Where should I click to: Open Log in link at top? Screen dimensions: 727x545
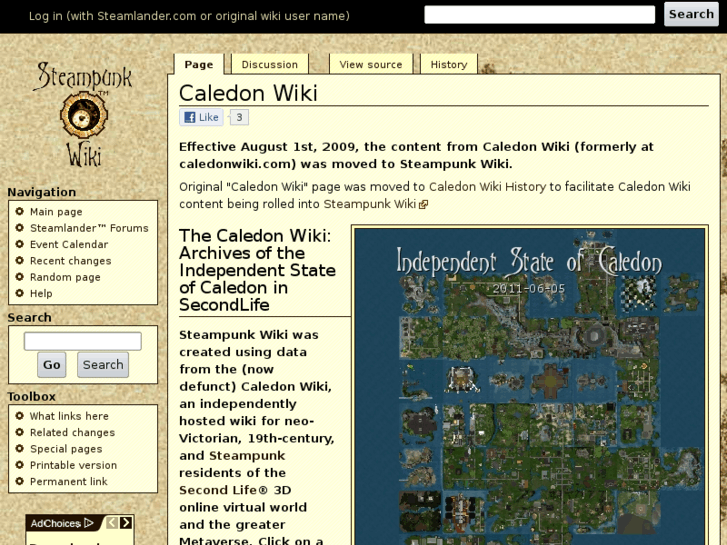click(189, 16)
